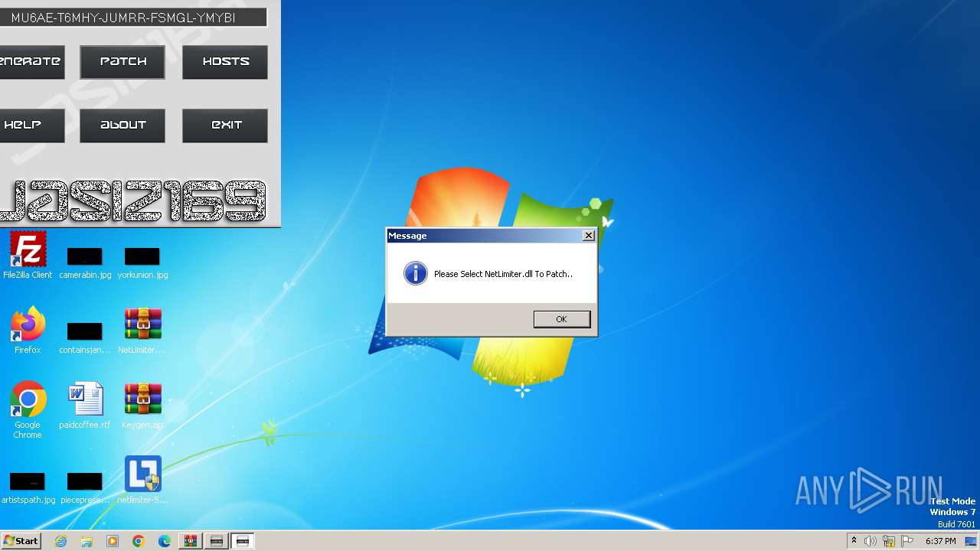The image size is (980, 551).
Task: Open Internet Explorer from the taskbar
Action: point(60,541)
